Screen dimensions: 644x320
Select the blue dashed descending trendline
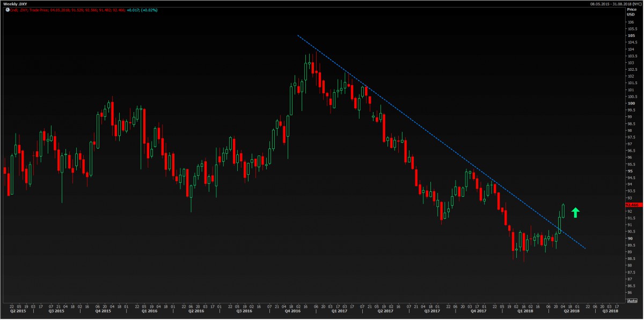[441, 142]
